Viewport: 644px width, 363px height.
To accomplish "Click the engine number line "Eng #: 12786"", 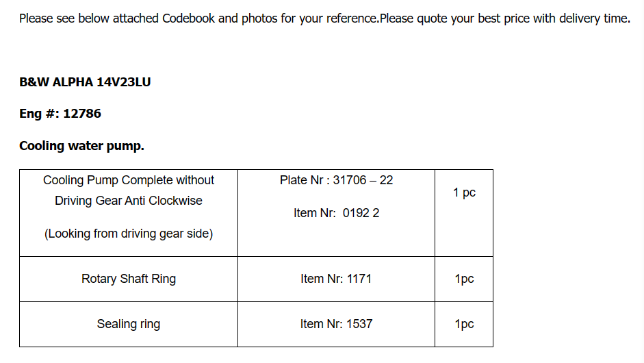I will pyautogui.click(x=60, y=114).
